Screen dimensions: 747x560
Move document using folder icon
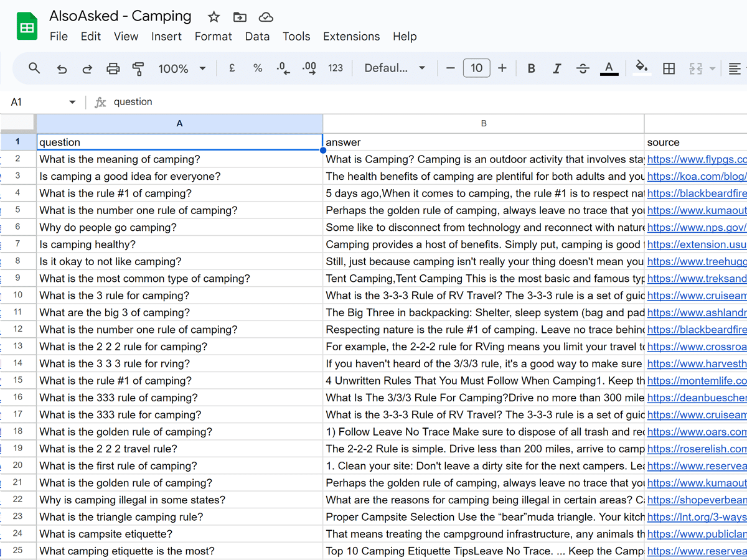click(x=240, y=17)
